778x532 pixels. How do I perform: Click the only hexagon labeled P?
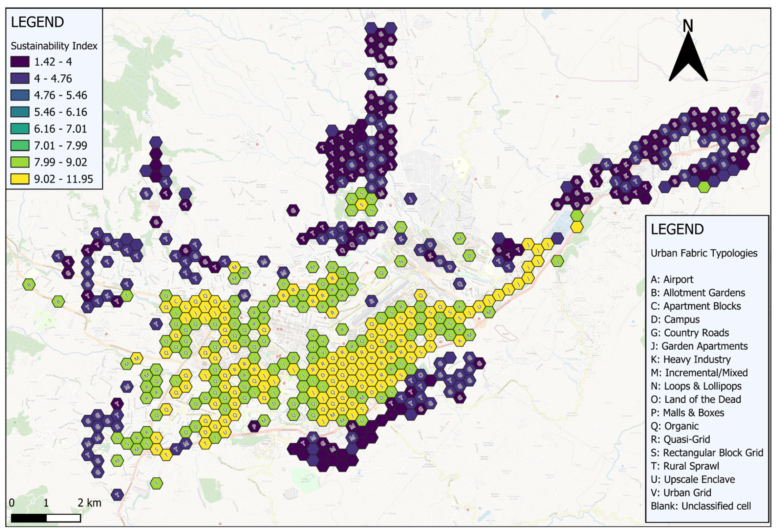click(x=254, y=426)
